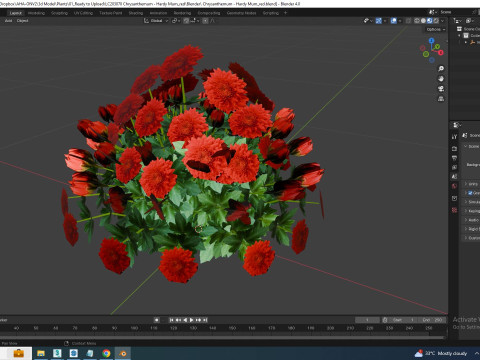Open the Tool properties tab
The height and width of the screenshot is (360, 480).
point(454,137)
